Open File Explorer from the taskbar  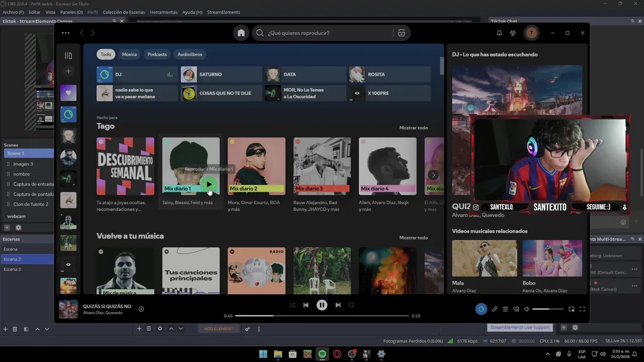click(x=278, y=354)
